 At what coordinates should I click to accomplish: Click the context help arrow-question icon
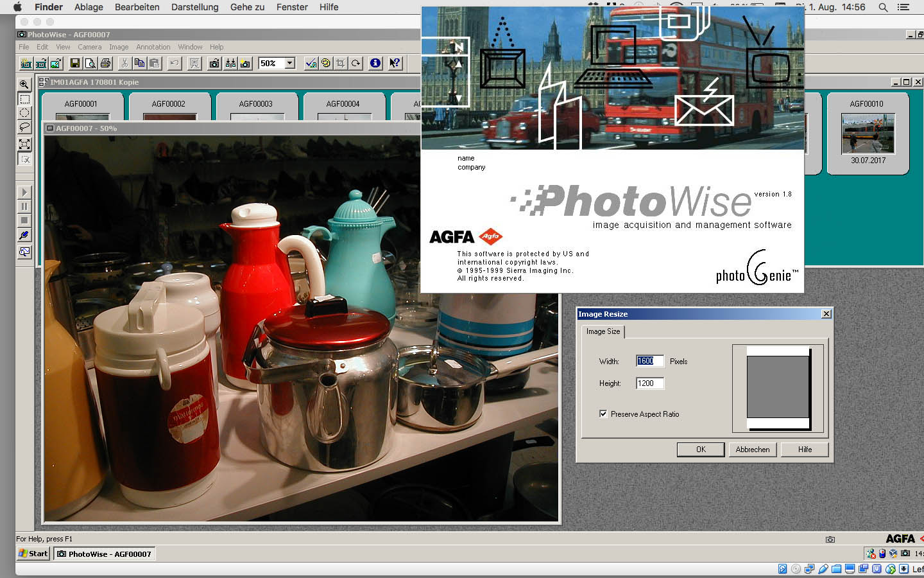[x=395, y=63]
